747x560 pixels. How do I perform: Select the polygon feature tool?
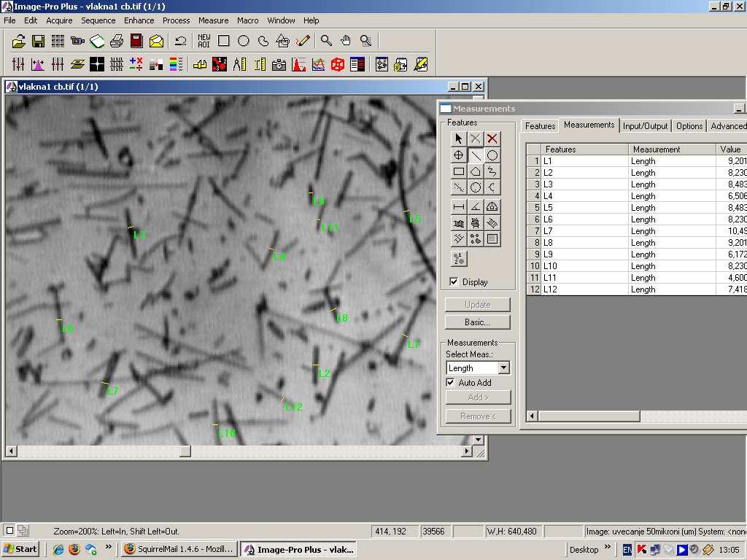(476, 171)
